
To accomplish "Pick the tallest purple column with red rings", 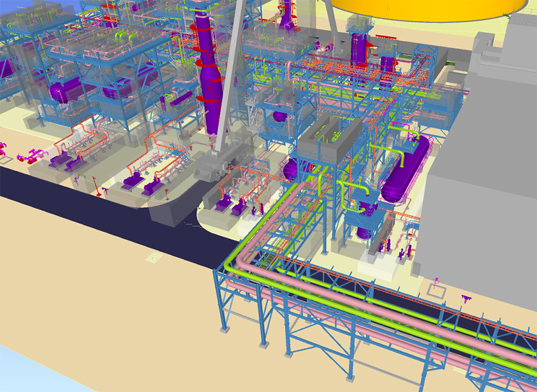I will (208, 70).
